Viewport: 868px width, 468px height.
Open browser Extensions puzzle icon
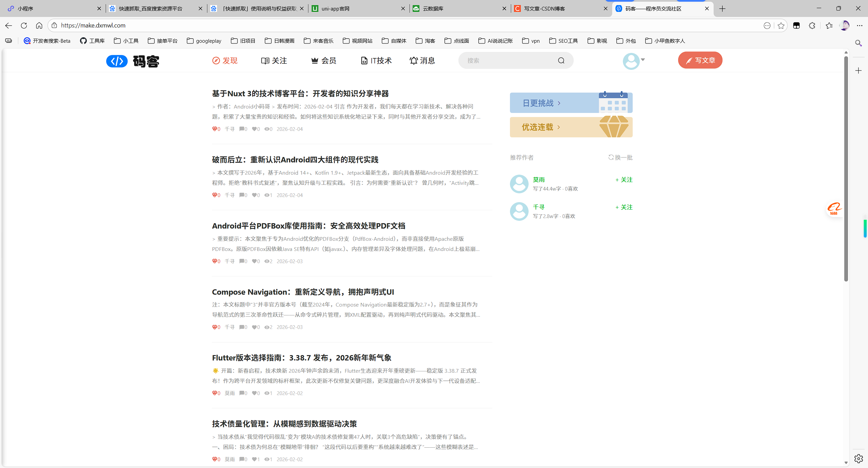(x=812, y=25)
